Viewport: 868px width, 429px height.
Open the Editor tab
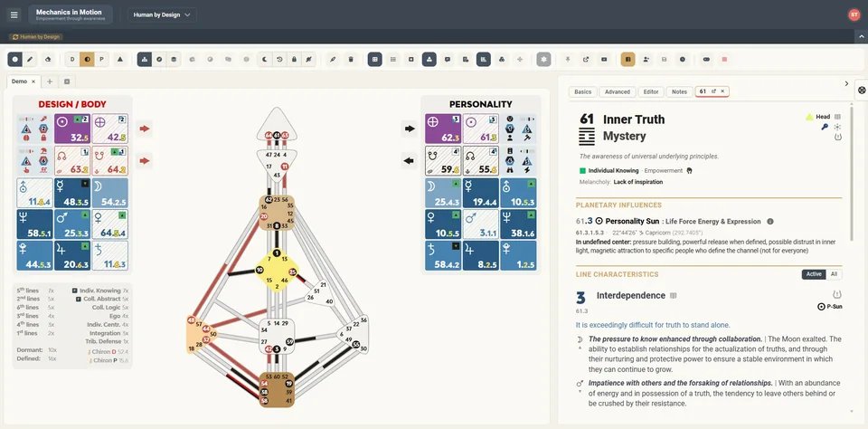coord(651,92)
